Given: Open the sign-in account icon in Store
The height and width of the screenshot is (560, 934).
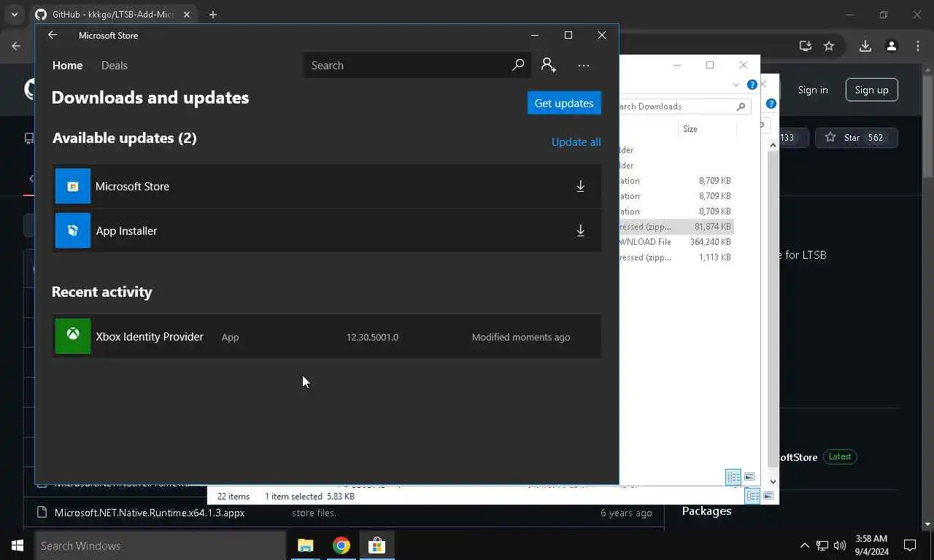Looking at the screenshot, I should (549, 65).
